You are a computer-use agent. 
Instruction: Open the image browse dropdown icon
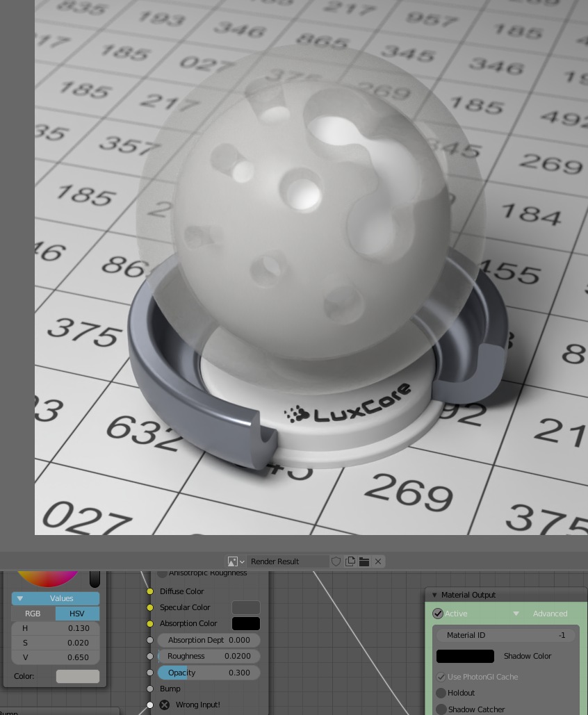tap(236, 561)
